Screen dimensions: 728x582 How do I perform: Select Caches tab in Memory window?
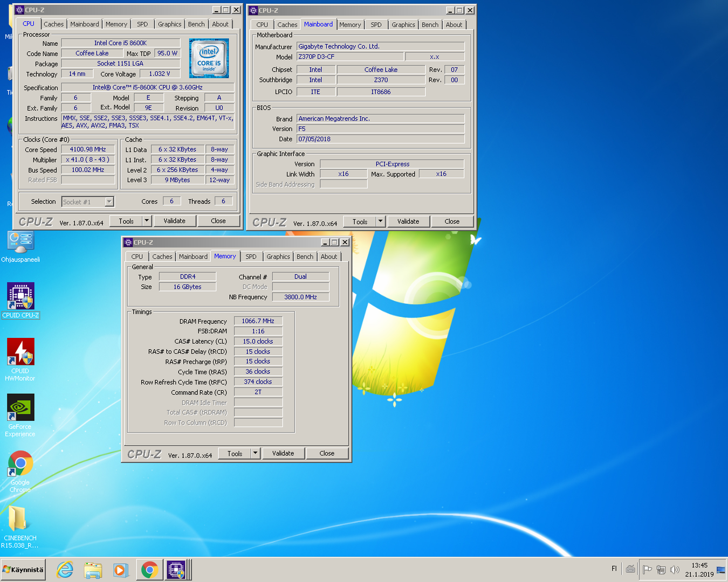(x=162, y=257)
